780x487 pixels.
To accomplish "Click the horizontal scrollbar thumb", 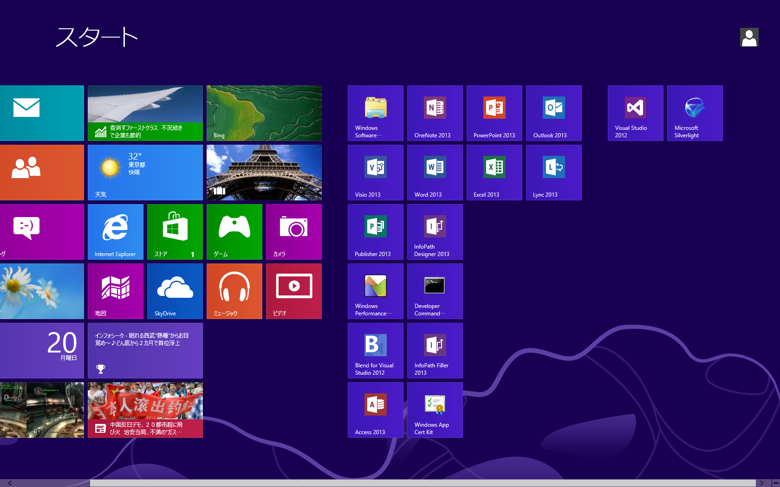I will (423, 483).
